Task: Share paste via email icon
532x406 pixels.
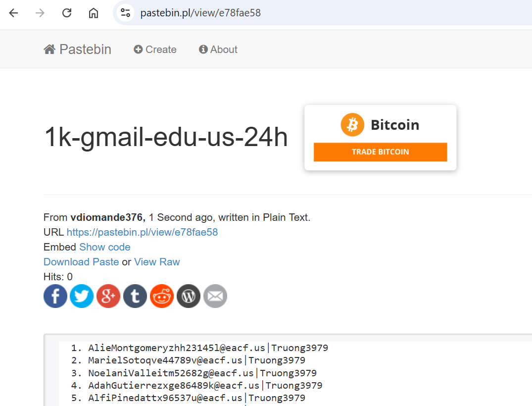Action: [215, 296]
